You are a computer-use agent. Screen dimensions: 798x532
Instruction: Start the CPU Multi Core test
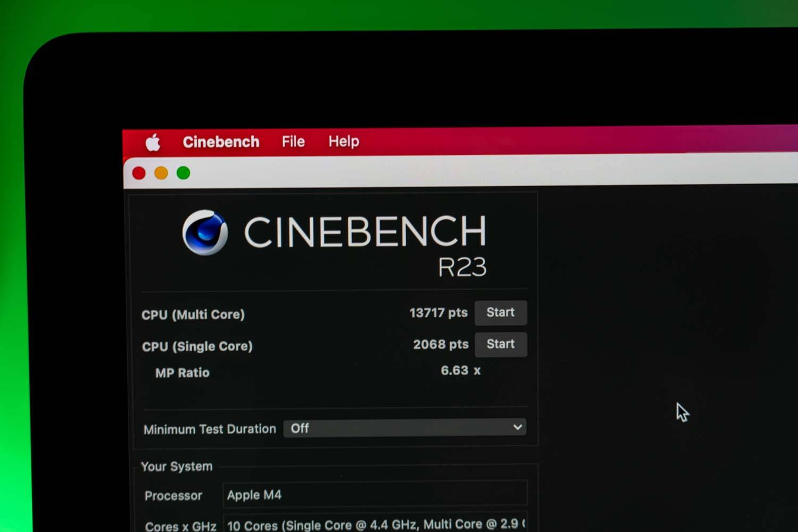click(501, 313)
